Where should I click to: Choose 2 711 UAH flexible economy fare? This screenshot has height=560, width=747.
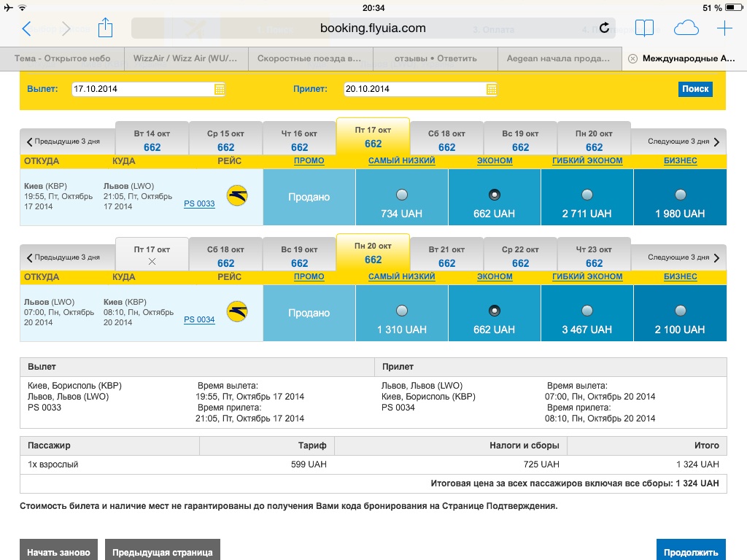(x=587, y=195)
